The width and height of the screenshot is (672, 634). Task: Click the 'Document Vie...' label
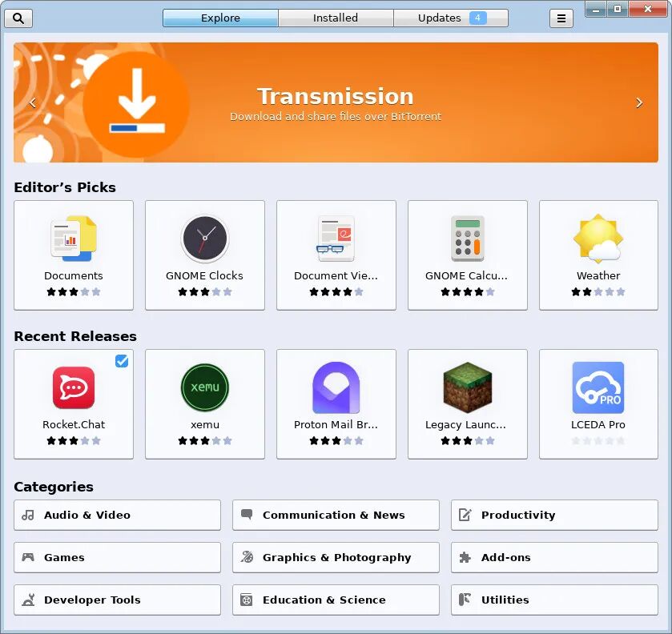pyautogui.click(x=336, y=276)
